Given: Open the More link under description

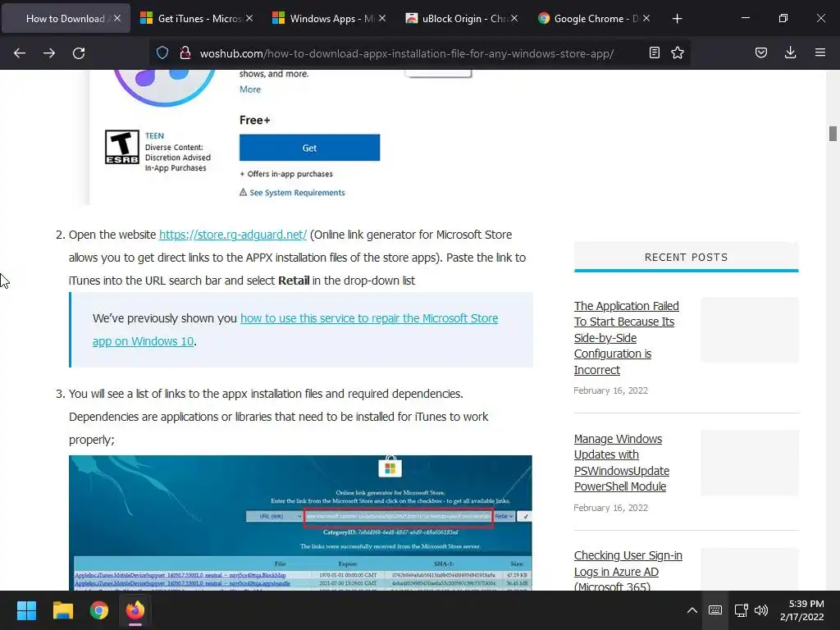Looking at the screenshot, I should point(250,89).
